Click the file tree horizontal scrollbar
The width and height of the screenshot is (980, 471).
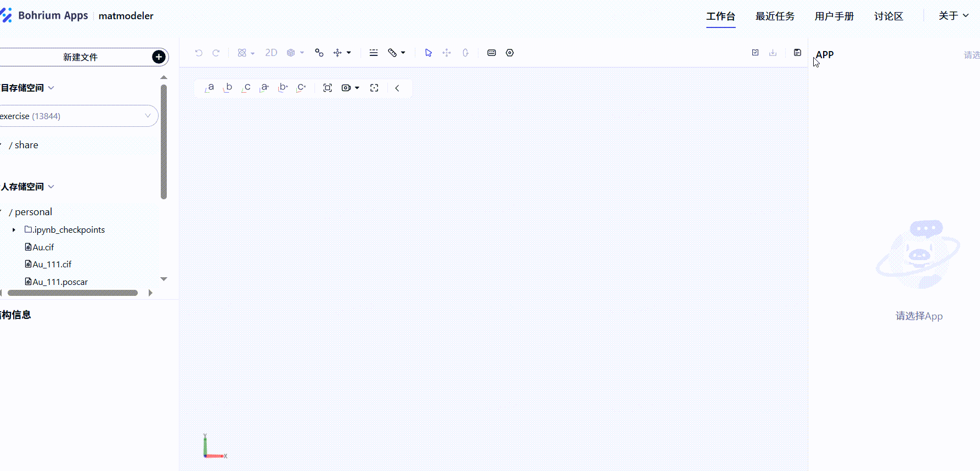[72, 293]
